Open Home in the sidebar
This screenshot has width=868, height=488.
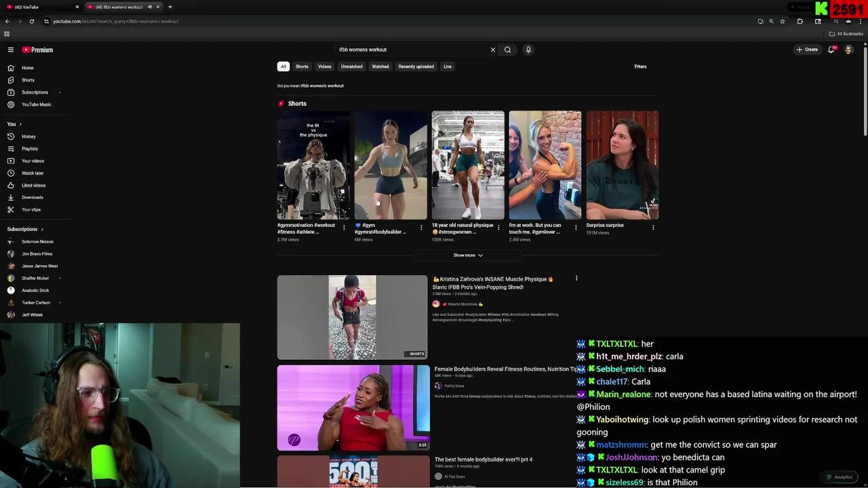click(27, 68)
